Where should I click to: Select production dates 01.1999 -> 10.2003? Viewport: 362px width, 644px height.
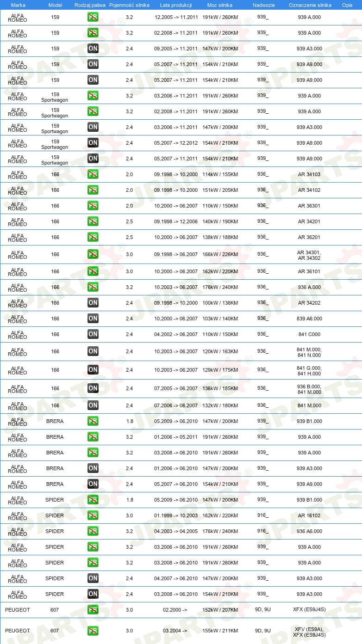click(176, 515)
